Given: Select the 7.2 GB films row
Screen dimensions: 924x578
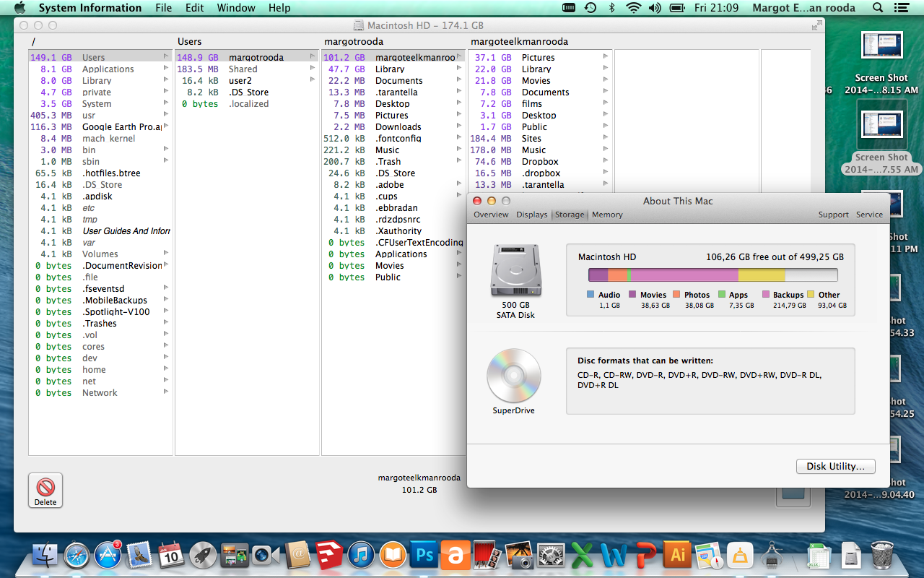Looking at the screenshot, I should [540, 103].
